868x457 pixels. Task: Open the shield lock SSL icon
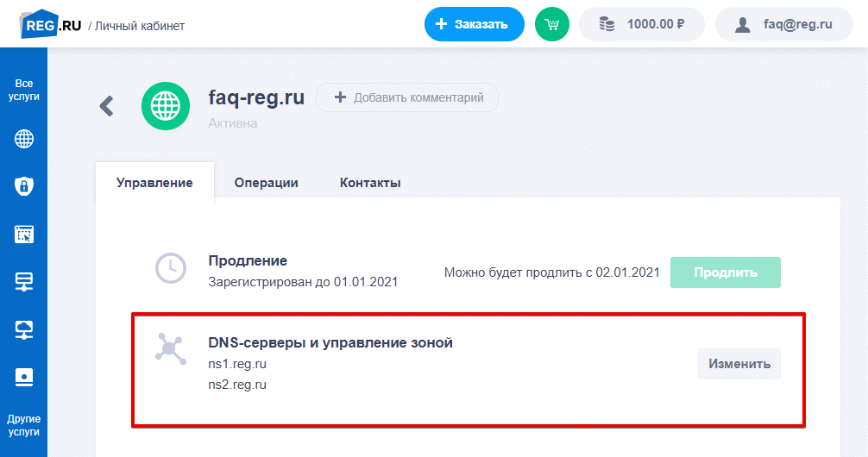[24, 186]
